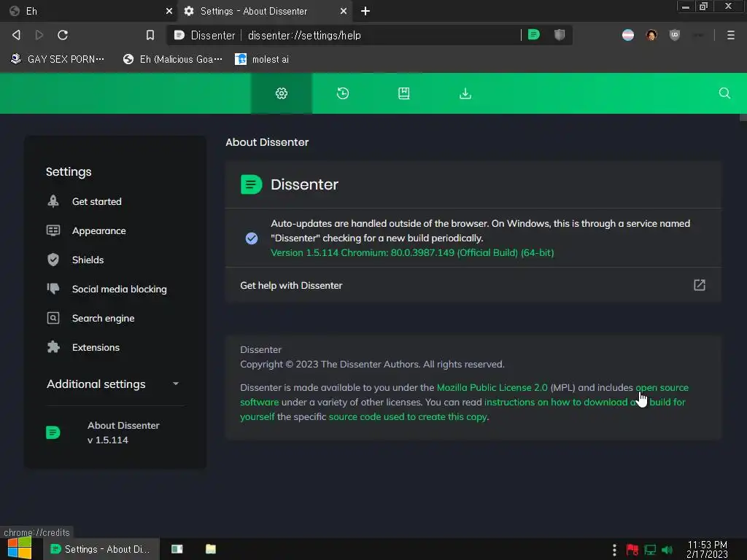747x560 pixels.
Task: Open the Windows Start button
Action: pos(20,548)
